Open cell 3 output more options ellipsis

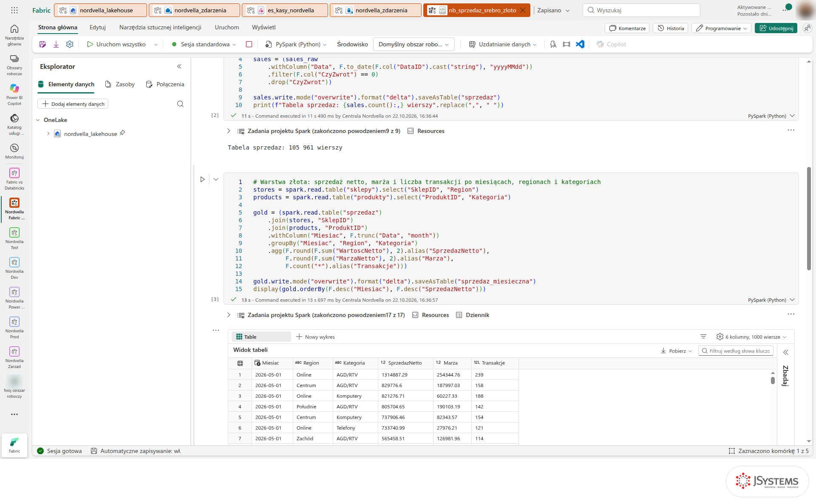[791, 314]
